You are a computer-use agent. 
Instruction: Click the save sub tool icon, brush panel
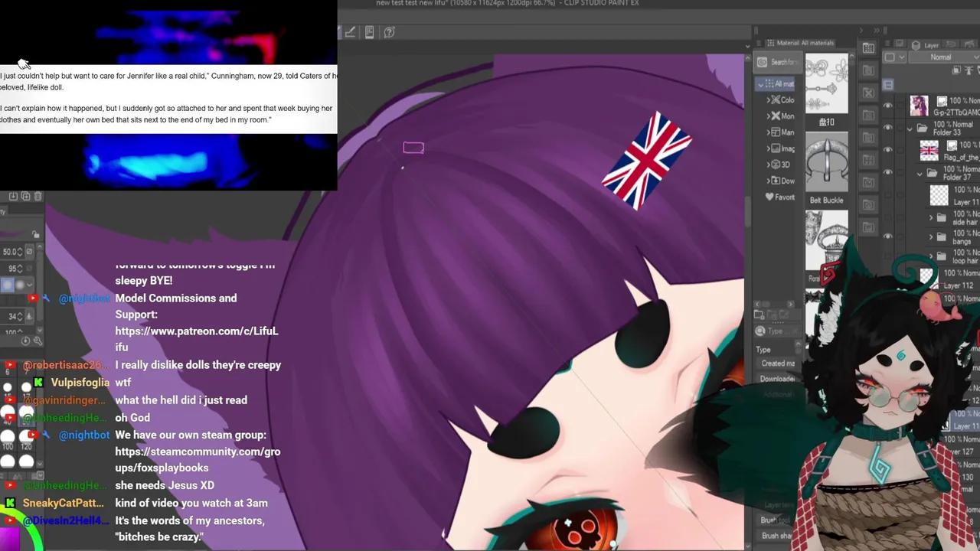coord(13,197)
